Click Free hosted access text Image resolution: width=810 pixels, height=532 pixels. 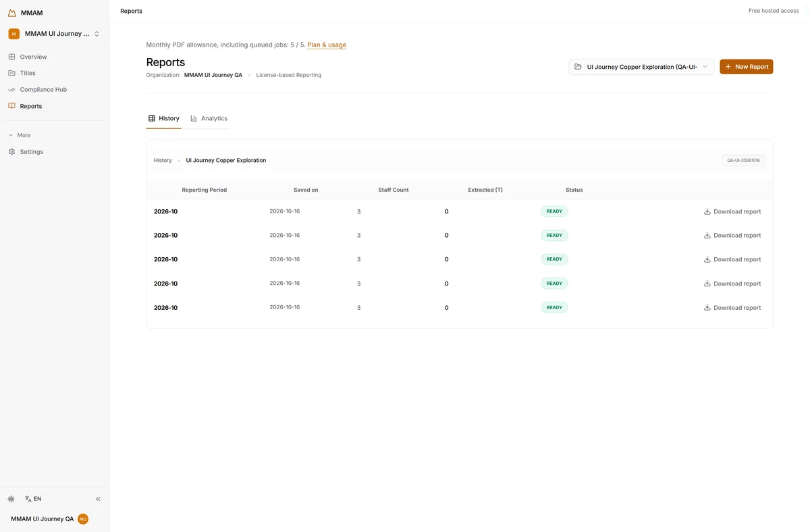click(774, 11)
